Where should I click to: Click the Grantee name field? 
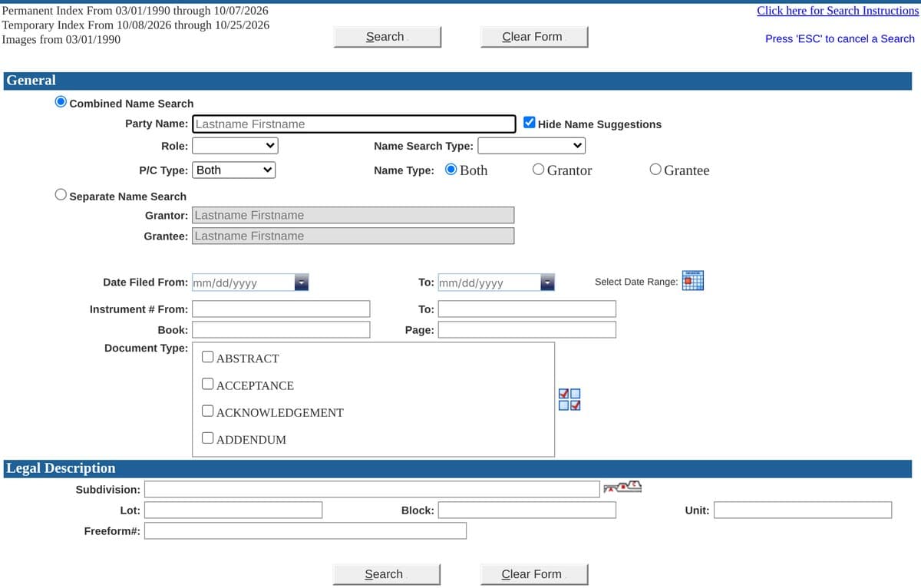click(353, 236)
